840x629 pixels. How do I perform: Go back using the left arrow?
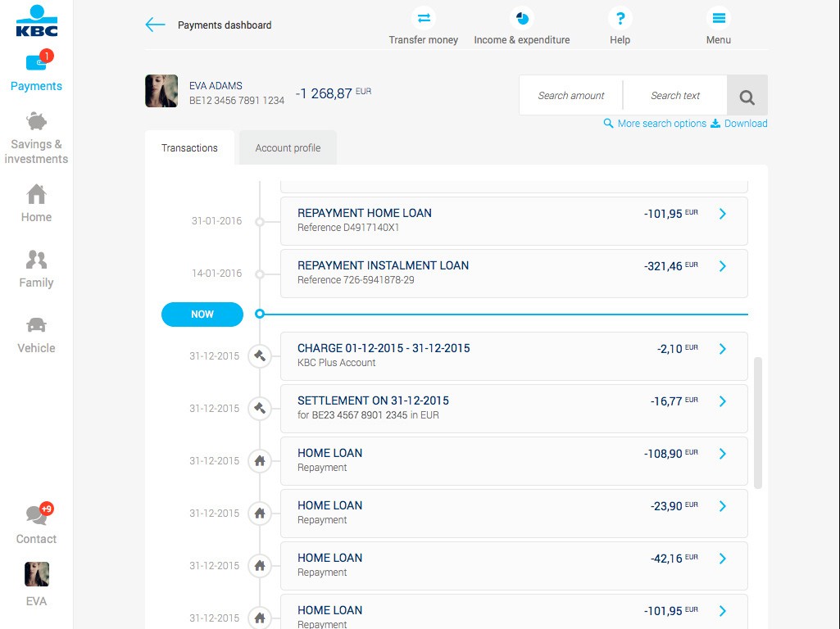(x=155, y=25)
